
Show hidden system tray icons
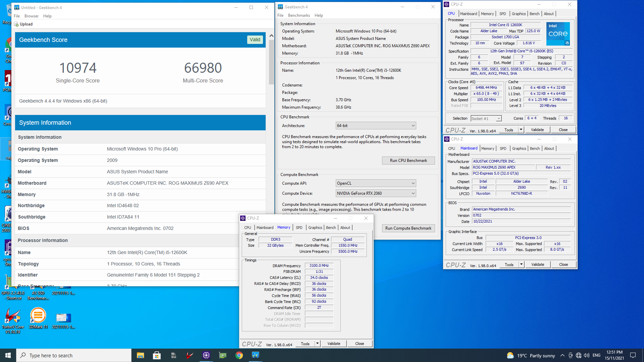tap(562, 355)
